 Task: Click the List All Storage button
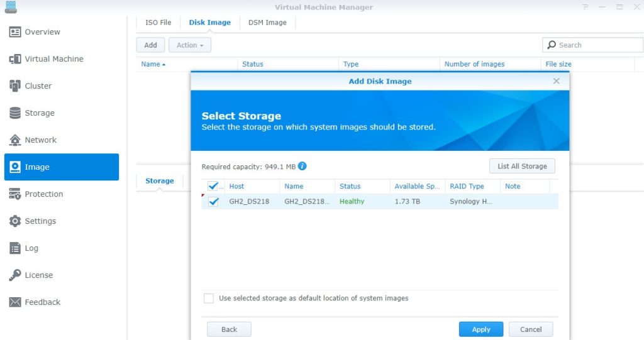tap(522, 167)
